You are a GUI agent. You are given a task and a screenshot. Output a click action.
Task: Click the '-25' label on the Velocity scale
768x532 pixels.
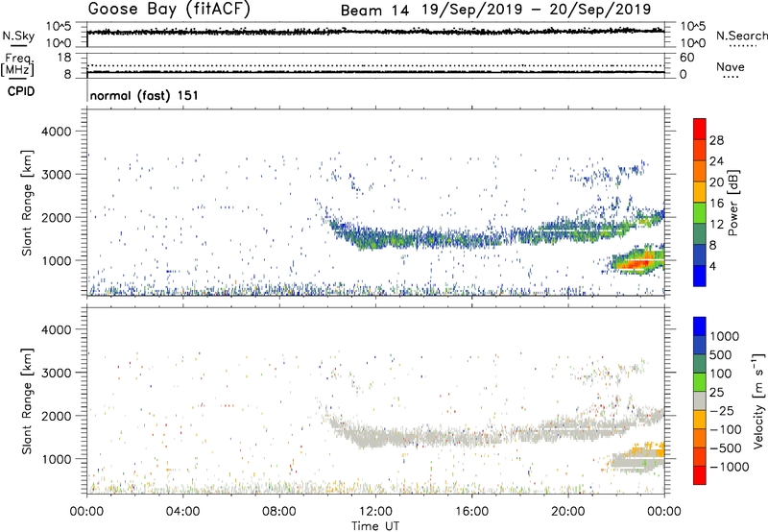tap(721, 411)
